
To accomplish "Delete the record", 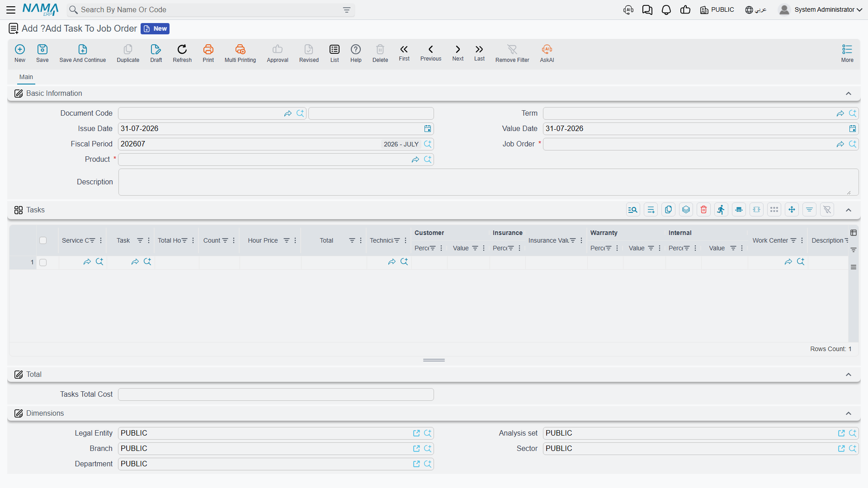I will click(380, 53).
